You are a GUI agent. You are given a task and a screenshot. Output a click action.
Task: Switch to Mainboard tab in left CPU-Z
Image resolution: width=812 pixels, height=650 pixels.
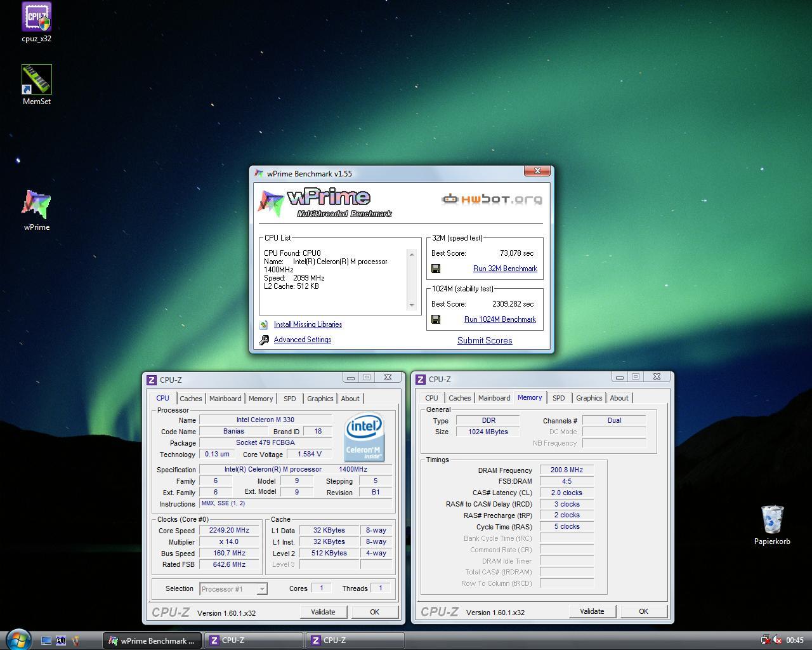225,399
